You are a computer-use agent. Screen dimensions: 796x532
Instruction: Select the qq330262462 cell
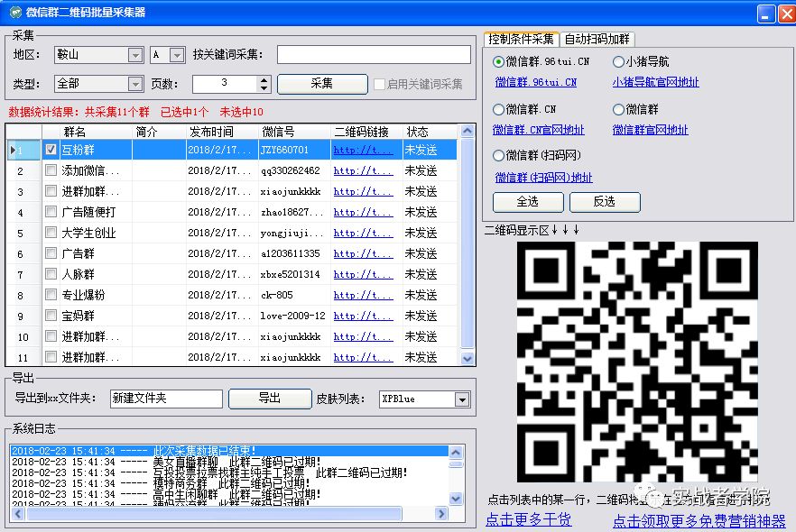point(294,171)
